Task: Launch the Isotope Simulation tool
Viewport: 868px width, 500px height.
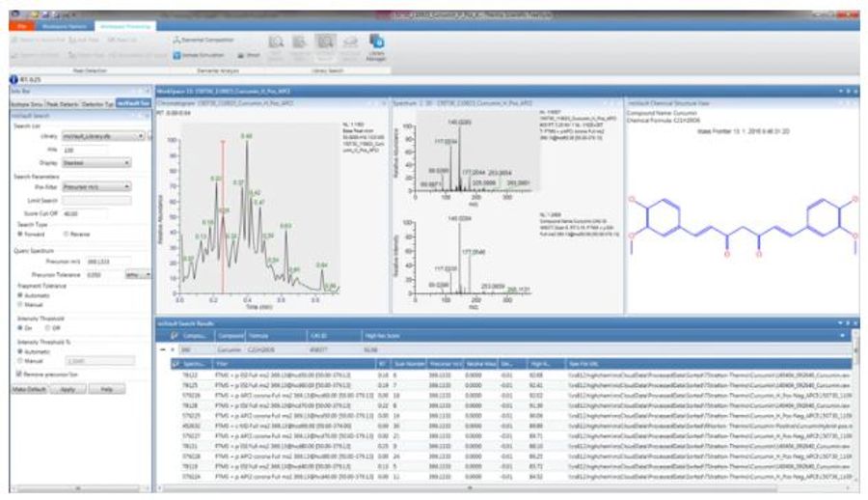Action: pos(199,55)
